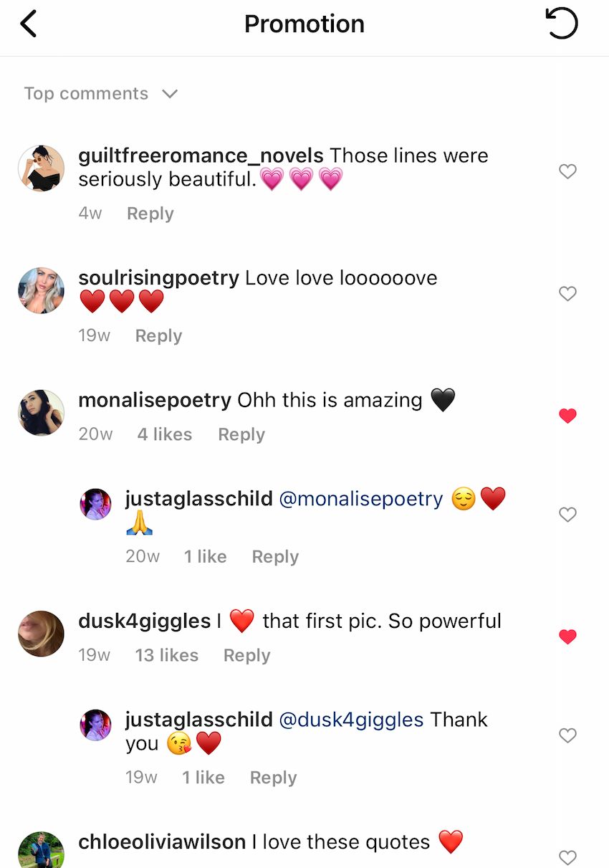The height and width of the screenshot is (868, 609).
Task: Open soulrisingpoetry's profile avatar
Action: pyautogui.click(x=41, y=290)
